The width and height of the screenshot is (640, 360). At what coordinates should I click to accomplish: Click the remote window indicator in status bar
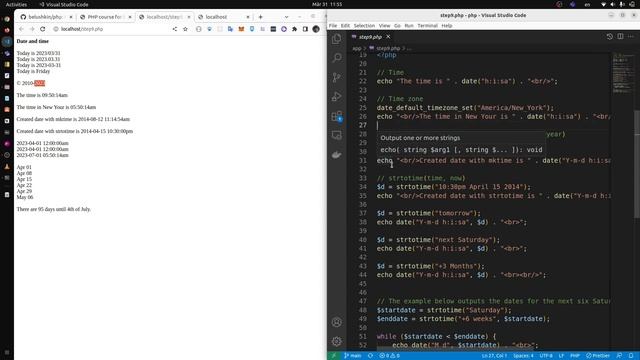(333, 356)
